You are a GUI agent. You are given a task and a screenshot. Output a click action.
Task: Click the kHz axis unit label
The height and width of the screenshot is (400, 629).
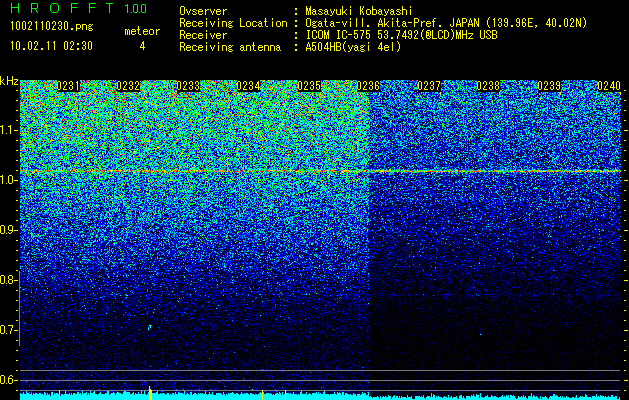[9, 81]
